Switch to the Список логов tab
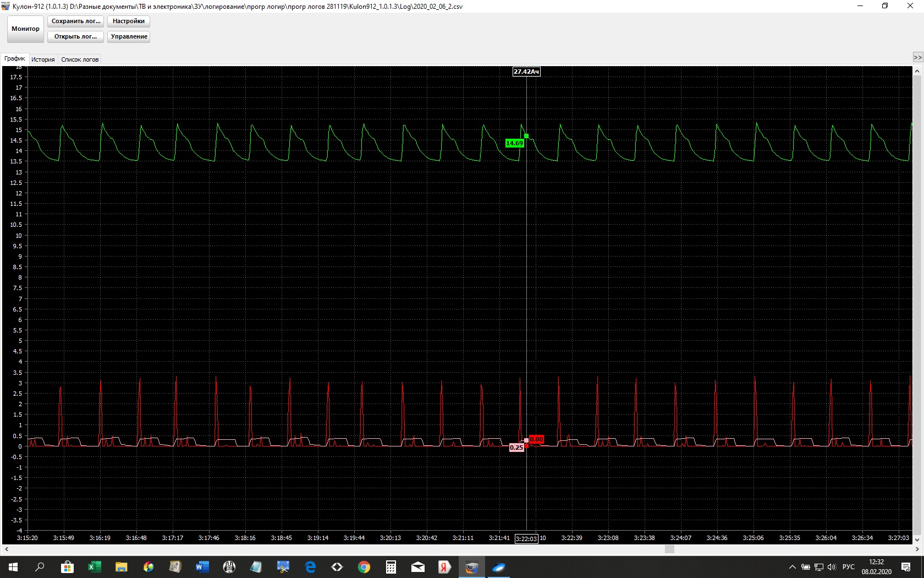Viewport: 924px width, 578px height. coord(80,59)
